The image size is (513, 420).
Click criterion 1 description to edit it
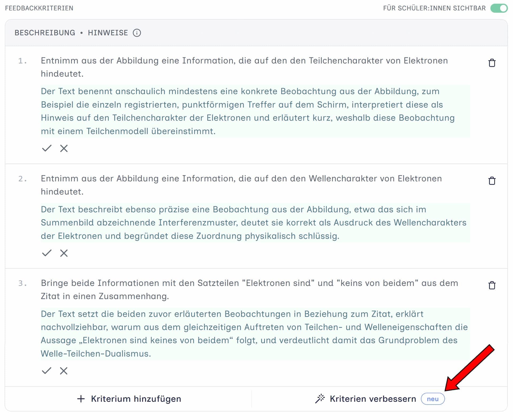coord(240,67)
